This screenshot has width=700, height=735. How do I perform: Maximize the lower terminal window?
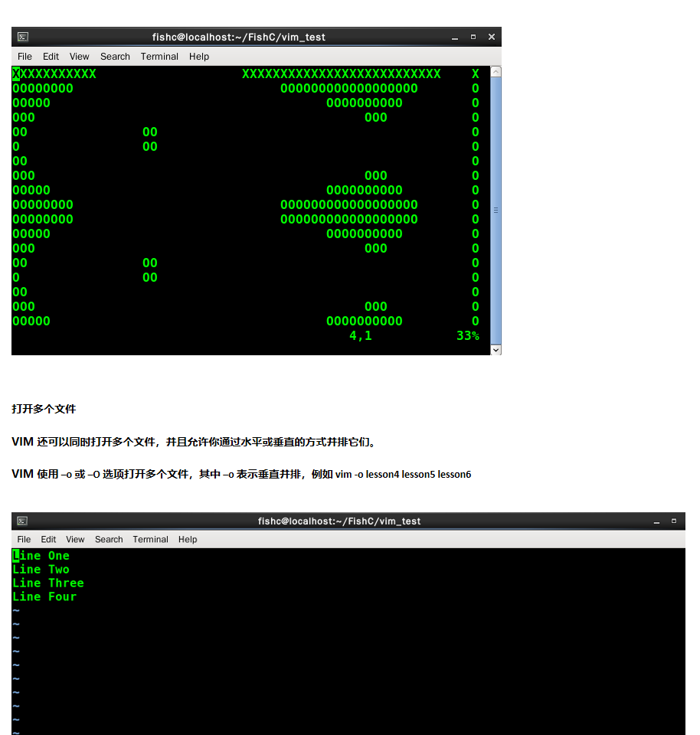tap(674, 521)
